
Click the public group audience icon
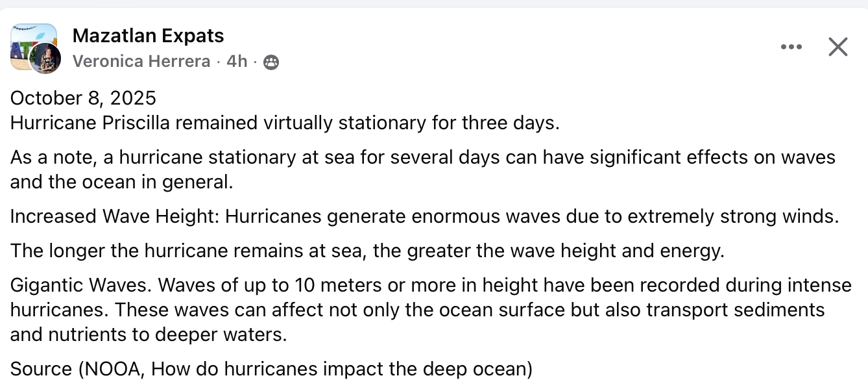pyautogui.click(x=271, y=62)
